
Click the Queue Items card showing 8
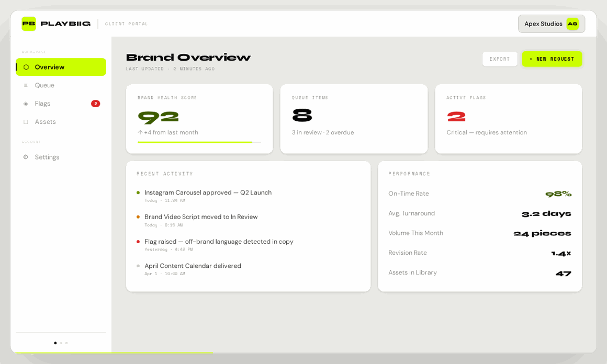[x=354, y=119]
